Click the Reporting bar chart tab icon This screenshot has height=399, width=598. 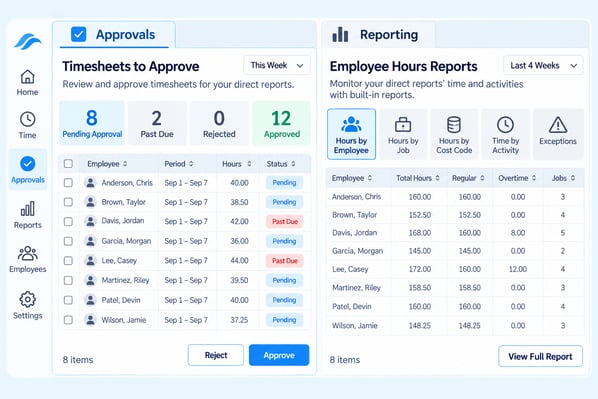tap(340, 34)
